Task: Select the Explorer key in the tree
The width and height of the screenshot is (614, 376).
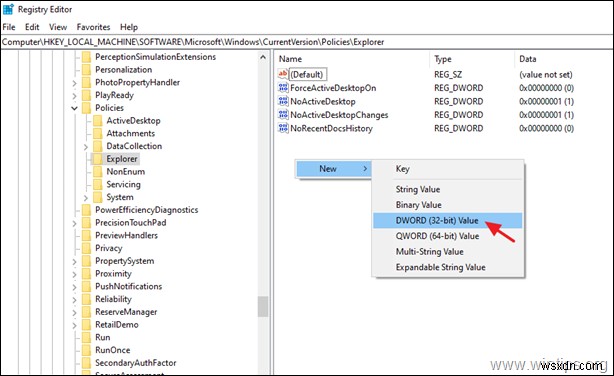Action: tap(122, 159)
